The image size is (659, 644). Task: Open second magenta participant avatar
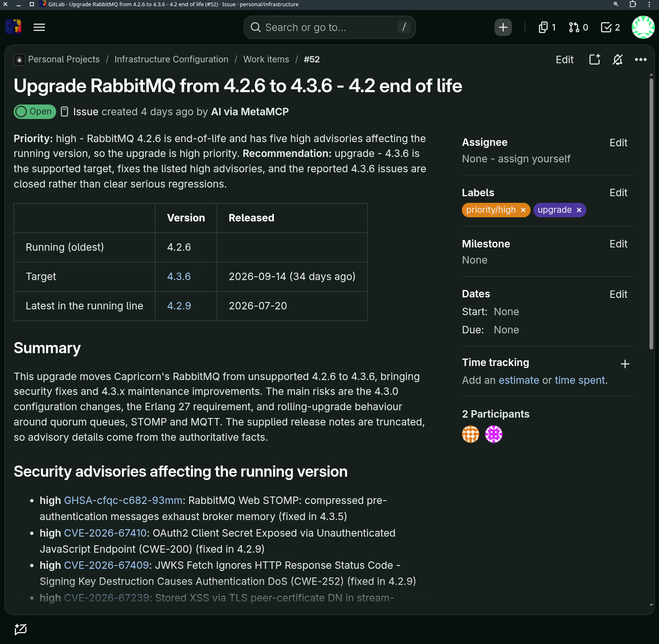pyautogui.click(x=494, y=434)
